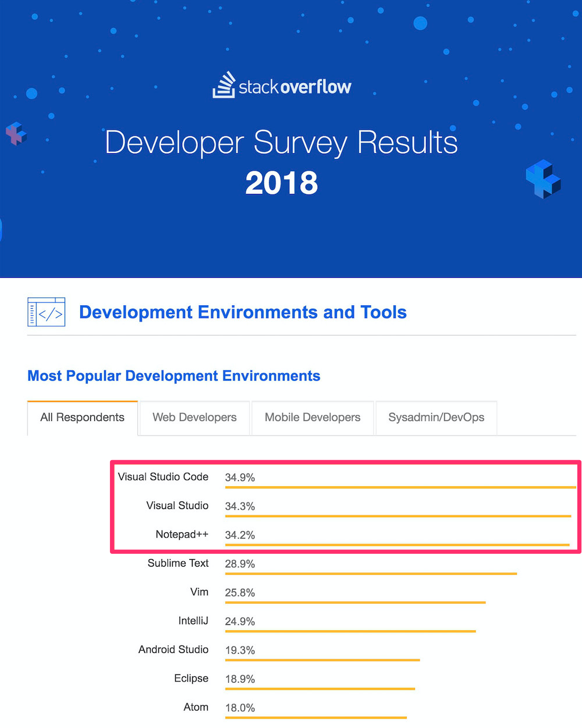
Task: Click the 2018 year in the header
Action: point(282,183)
